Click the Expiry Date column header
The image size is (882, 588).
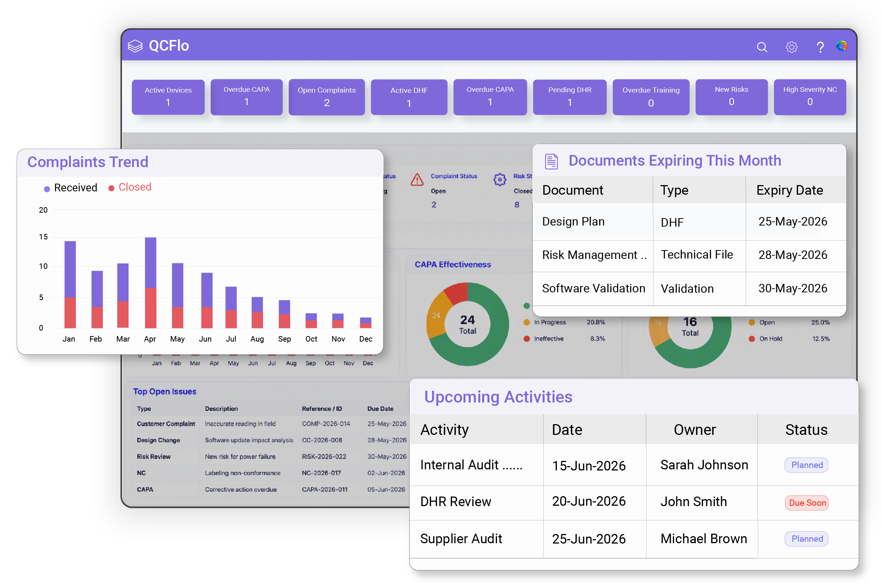(x=789, y=190)
